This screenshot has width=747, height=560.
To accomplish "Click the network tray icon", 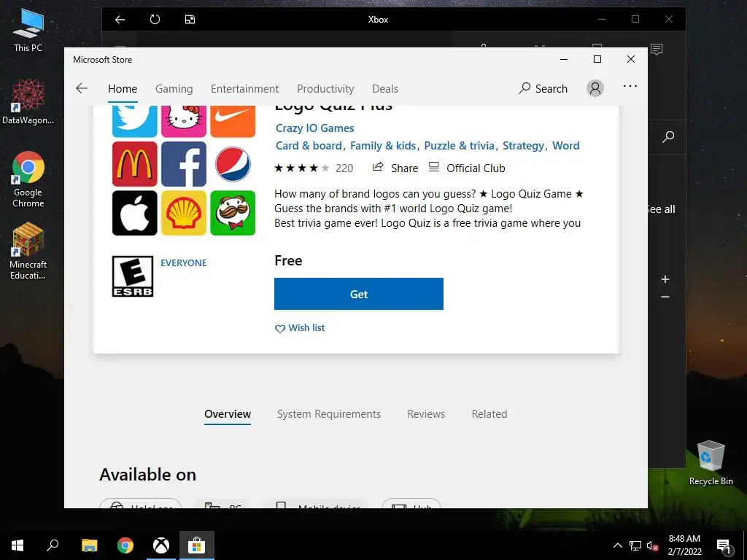I will [x=635, y=545].
